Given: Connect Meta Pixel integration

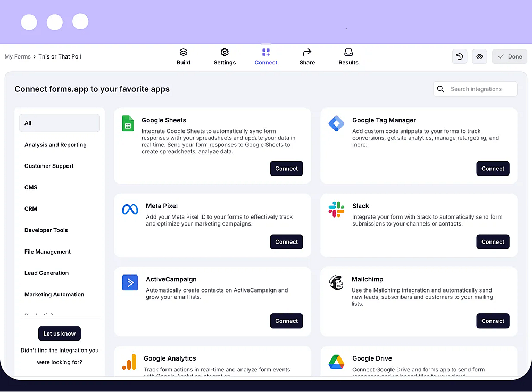Looking at the screenshot, I should (286, 242).
